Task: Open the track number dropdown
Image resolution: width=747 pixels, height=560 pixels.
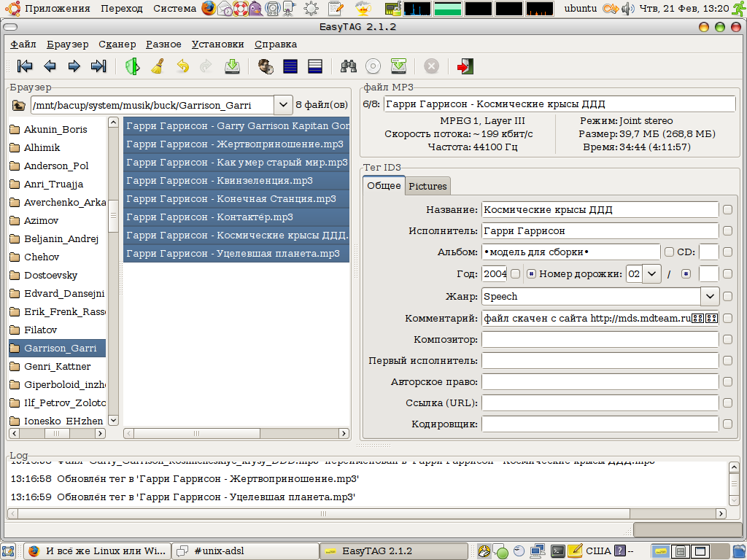Action: point(651,274)
